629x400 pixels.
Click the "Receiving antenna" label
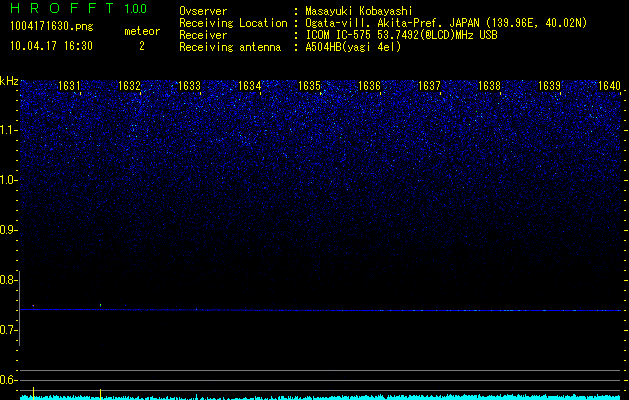pos(230,47)
